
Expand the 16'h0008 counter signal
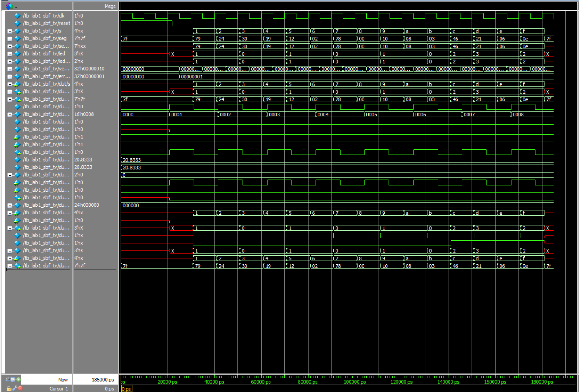(x=9, y=114)
